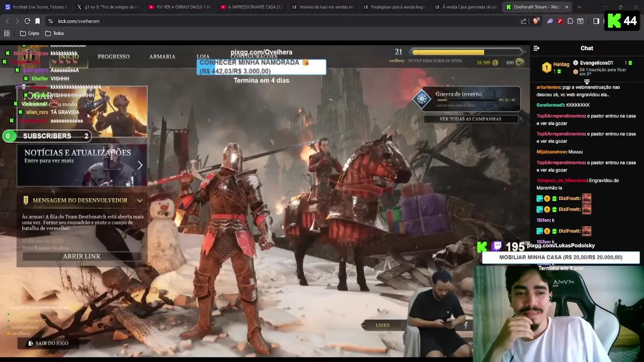Click username Mijalzaoshow in chat
This screenshot has width=644, height=362.
[551, 152]
